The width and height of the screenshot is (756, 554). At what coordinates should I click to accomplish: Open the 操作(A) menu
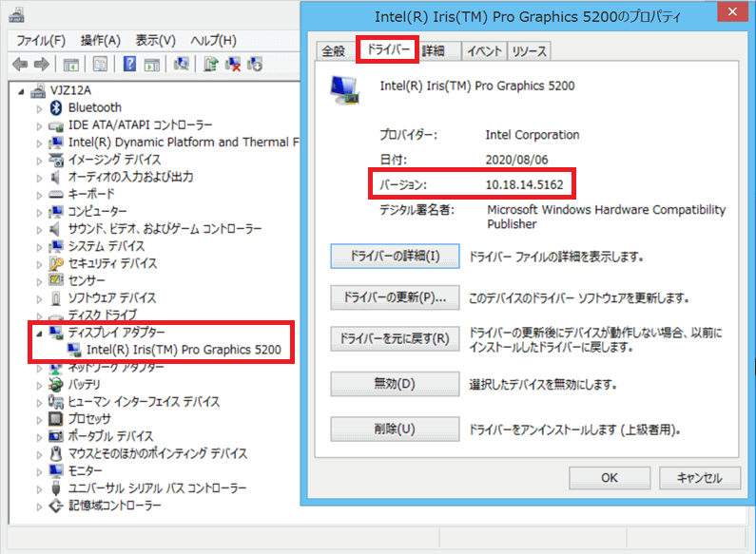100,41
